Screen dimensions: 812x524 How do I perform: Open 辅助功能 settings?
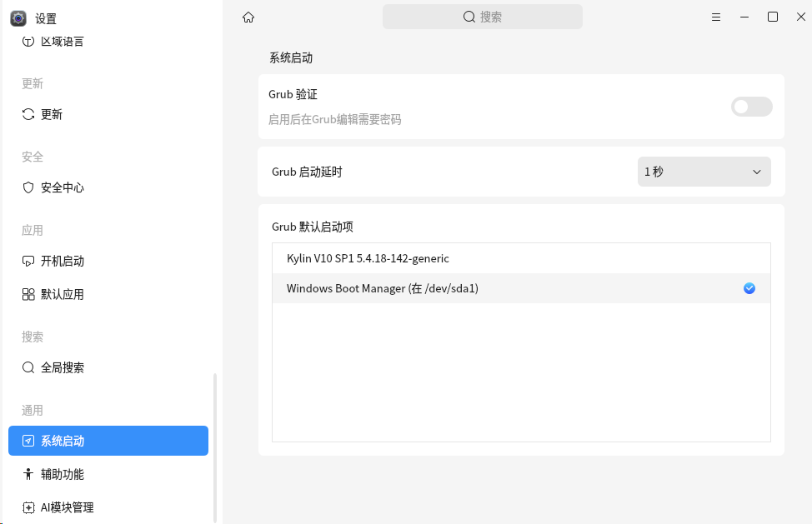coord(108,474)
